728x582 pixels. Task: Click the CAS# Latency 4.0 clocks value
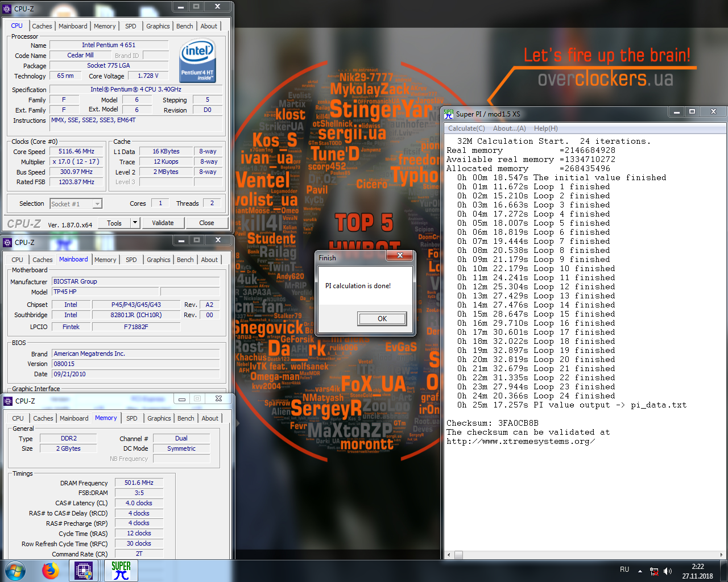coord(139,503)
